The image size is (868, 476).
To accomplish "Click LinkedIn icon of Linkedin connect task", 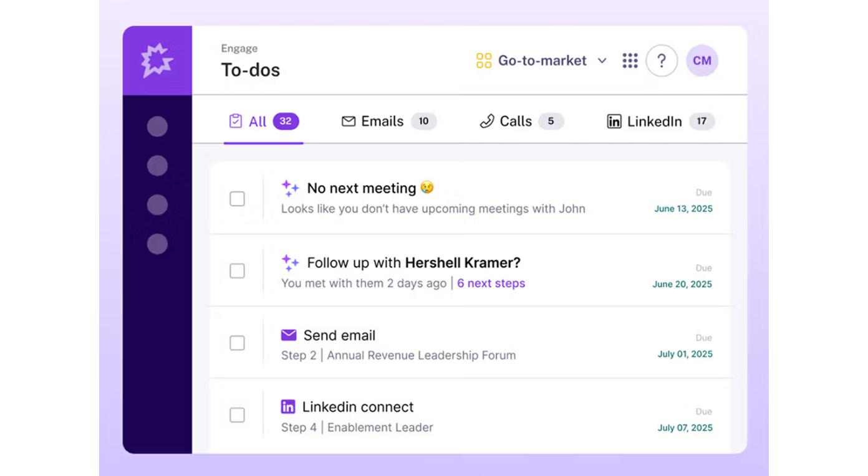I will click(x=288, y=407).
